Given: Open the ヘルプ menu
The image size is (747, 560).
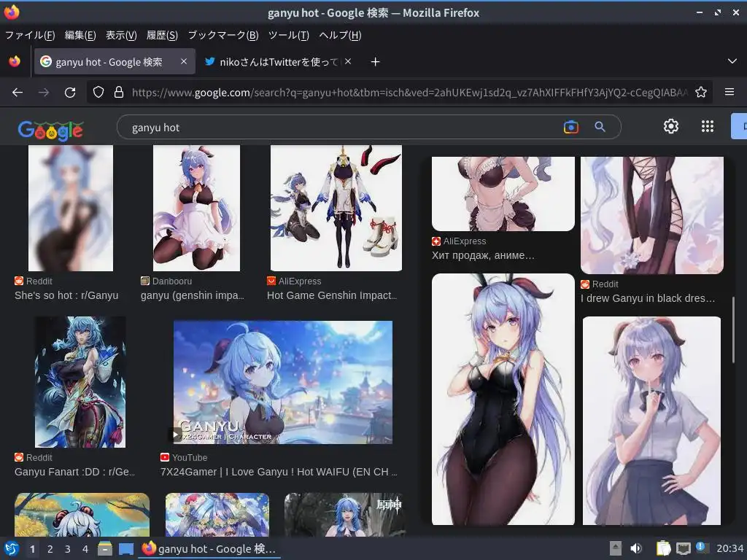Looking at the screenshot, I should click(340, 35).
